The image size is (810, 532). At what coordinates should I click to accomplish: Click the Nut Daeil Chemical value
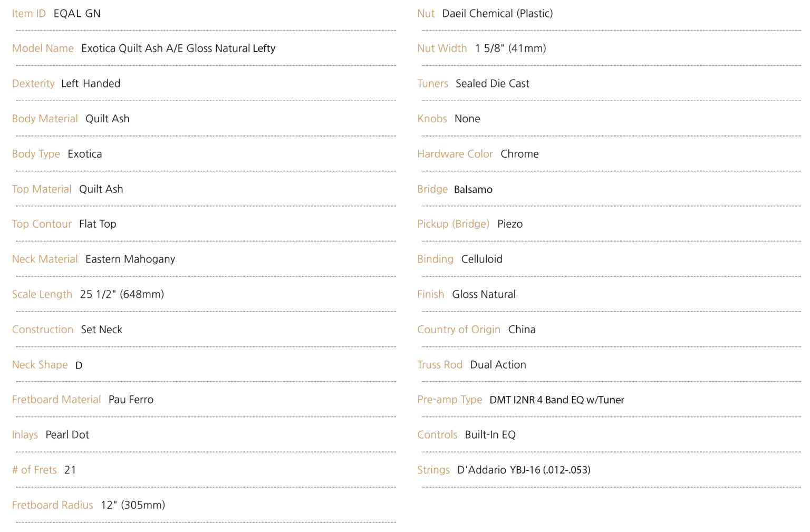click(497, 14)
